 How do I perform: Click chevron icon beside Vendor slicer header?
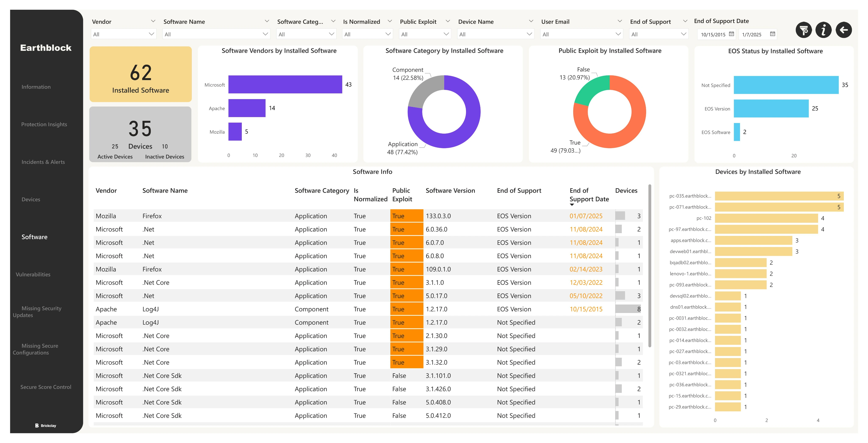[153, 21]
